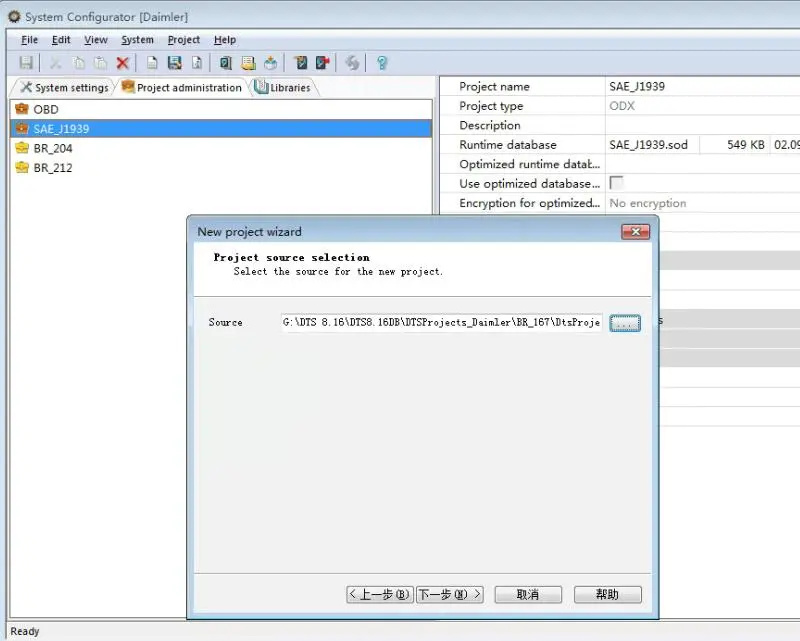The height and width of the screenshot is (641, 800).
Task: Click the browse '...' button next to Source
Action: click(624, 323)
